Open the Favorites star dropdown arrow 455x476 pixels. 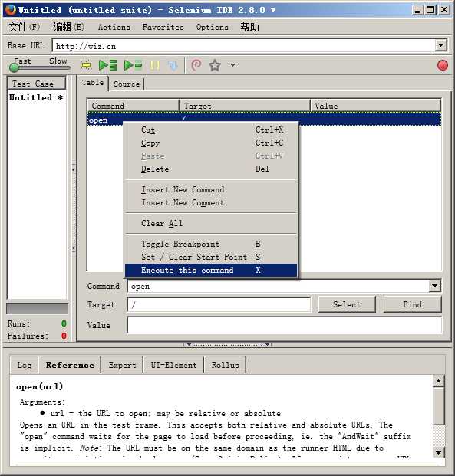coord(232,65)
